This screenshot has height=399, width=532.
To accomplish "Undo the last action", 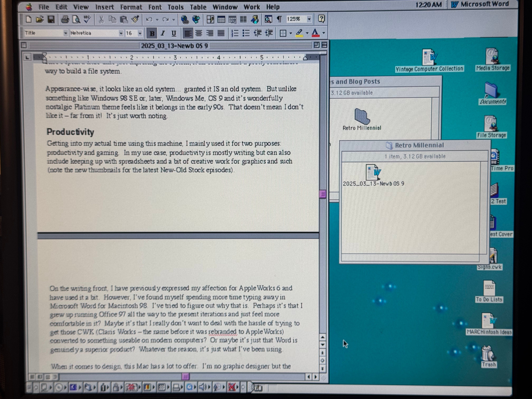I will click(x=149, y=19).
